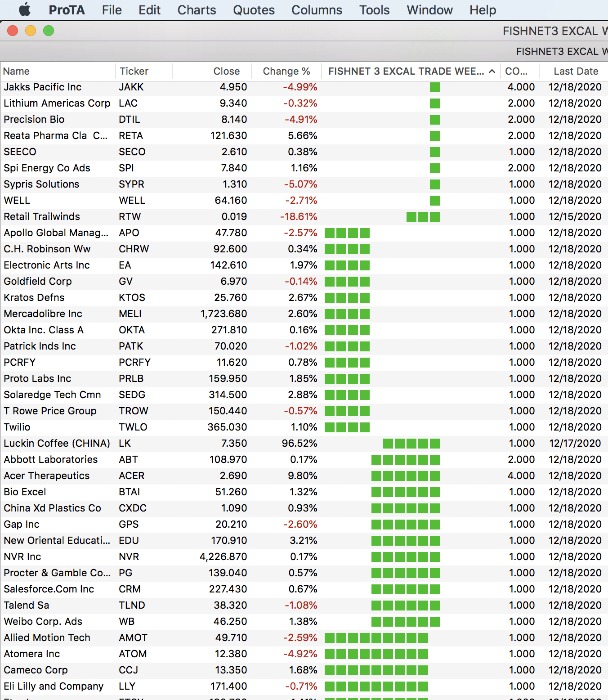Open the Charts menu

[197, 10]
